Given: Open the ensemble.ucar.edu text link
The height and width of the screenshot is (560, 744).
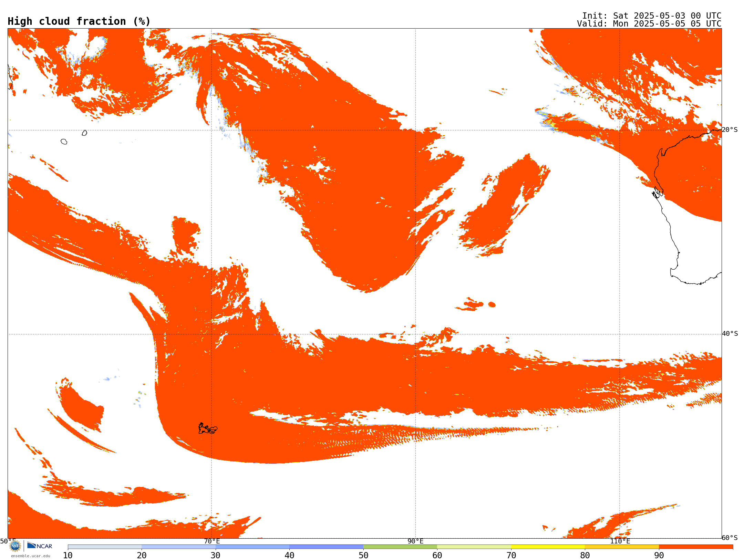Looking at the screenshot, I should coord(30,556).
